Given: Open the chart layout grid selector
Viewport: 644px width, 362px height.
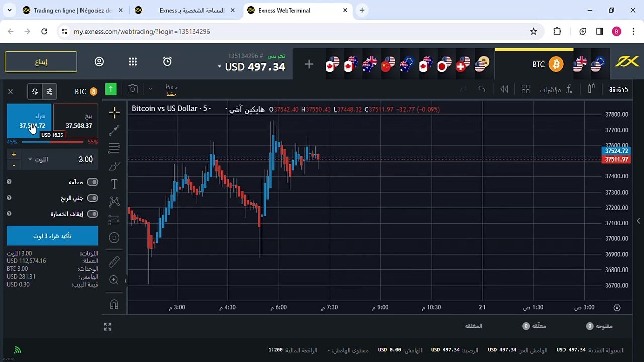Looking at the screenshot, I should pyautogui.click(x=525, y=89).
